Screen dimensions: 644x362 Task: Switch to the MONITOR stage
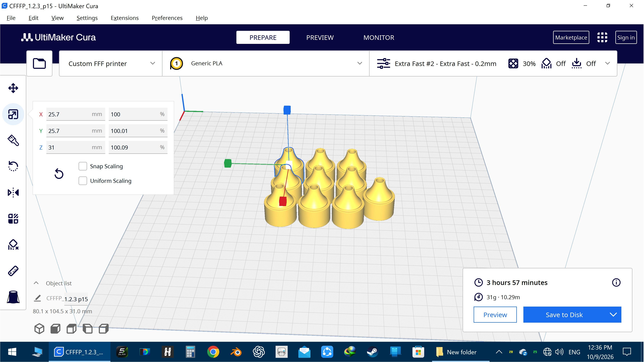[379, 38]
